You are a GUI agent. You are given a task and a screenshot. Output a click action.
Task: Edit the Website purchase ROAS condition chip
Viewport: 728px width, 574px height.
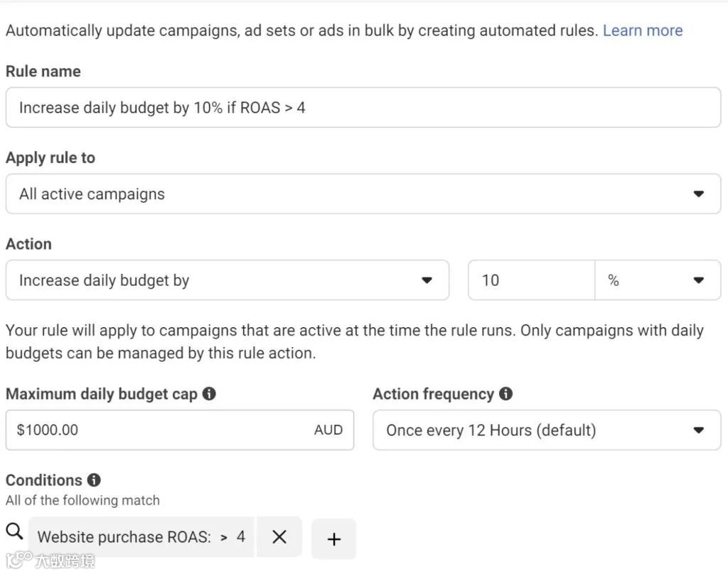pos(141,537)
